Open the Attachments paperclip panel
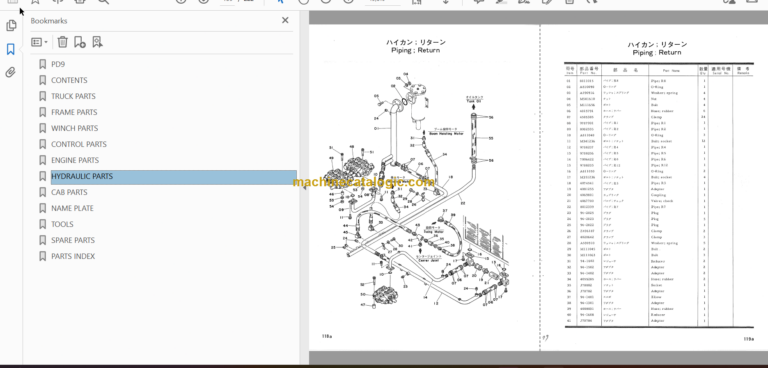The image size is (768, 368). [x=11, y=73]
